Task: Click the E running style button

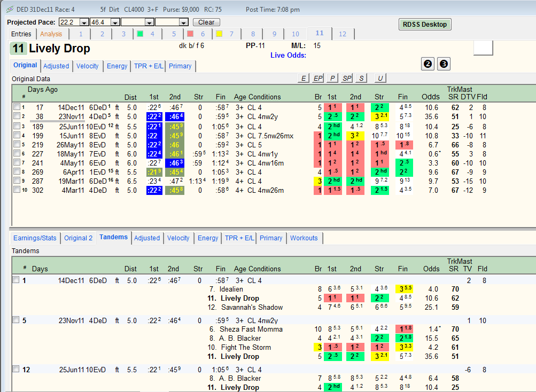Action: pos(303,79)
